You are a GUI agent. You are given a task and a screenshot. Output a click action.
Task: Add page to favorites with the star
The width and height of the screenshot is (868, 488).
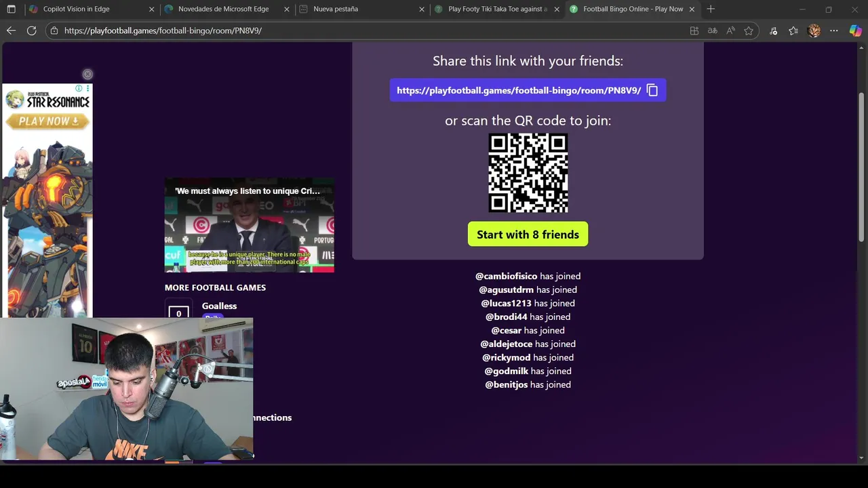point(749,30)
